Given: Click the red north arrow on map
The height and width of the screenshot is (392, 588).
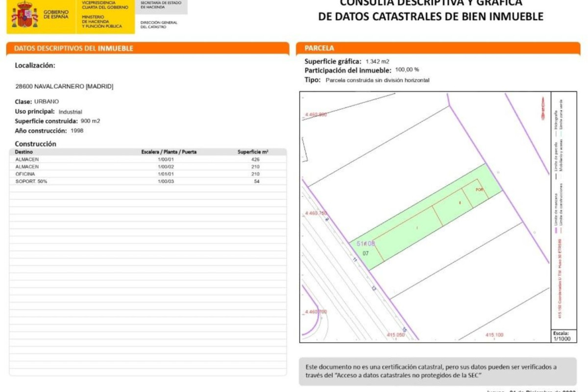Looking at the screenshot, I should (542, 108).
